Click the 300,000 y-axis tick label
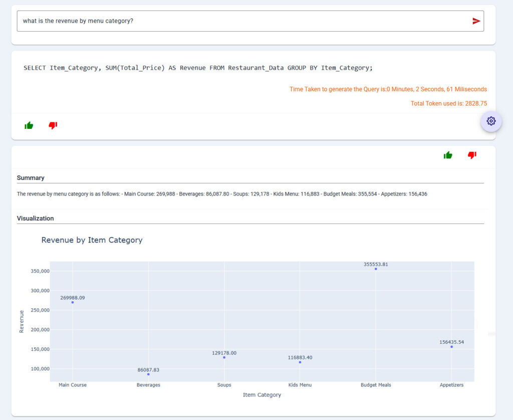 [40, 291]
